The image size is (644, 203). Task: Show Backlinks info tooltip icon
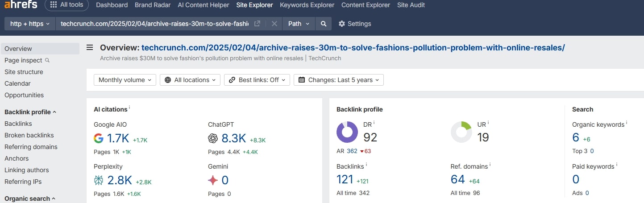point(366,165)
